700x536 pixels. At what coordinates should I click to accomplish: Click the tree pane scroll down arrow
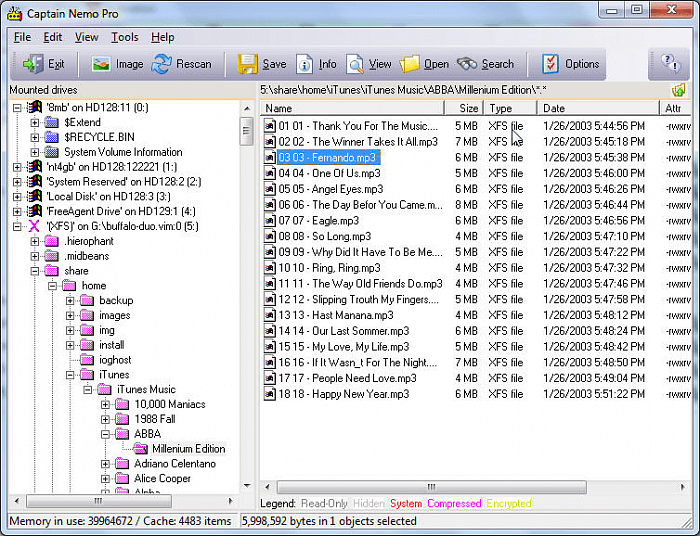[247, 486]
